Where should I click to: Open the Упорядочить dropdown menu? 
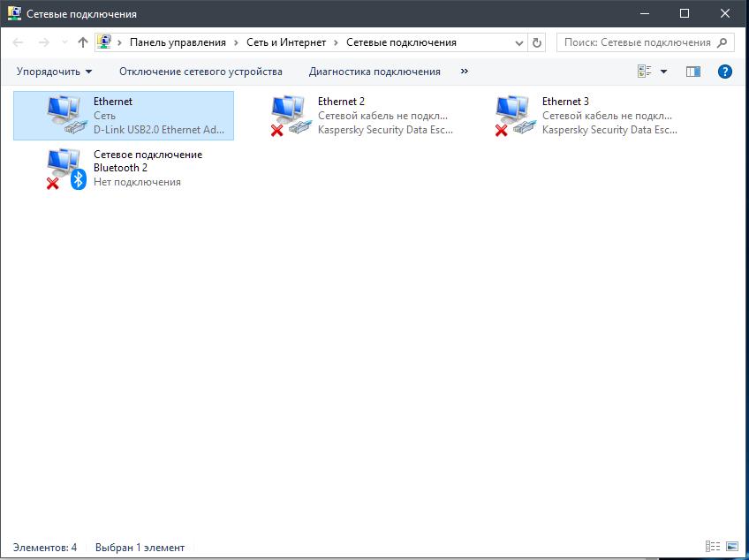(54, 72)
